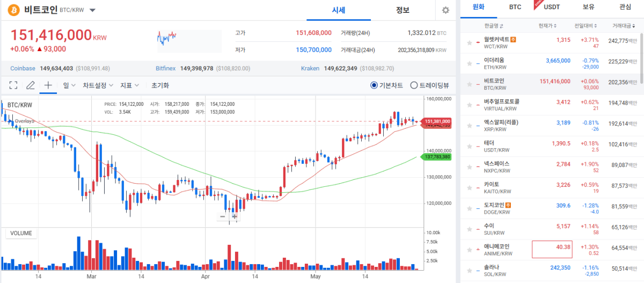Open the 보유 holdings tab
The height and width of the screenshot is (283, 644).
pyautogui.click(x=588, y=7)
